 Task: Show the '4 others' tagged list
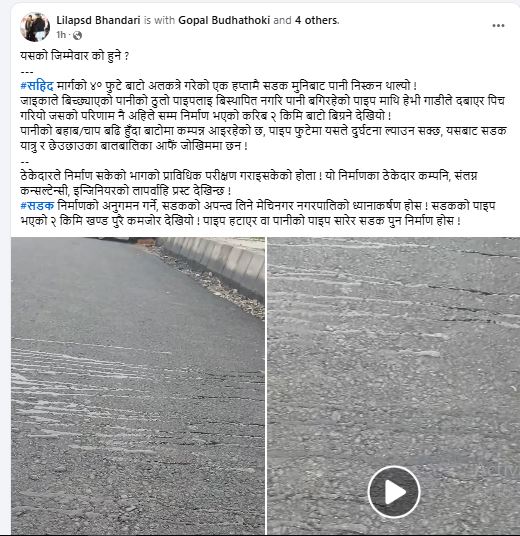pyautogui.click(x=316, y=20)
